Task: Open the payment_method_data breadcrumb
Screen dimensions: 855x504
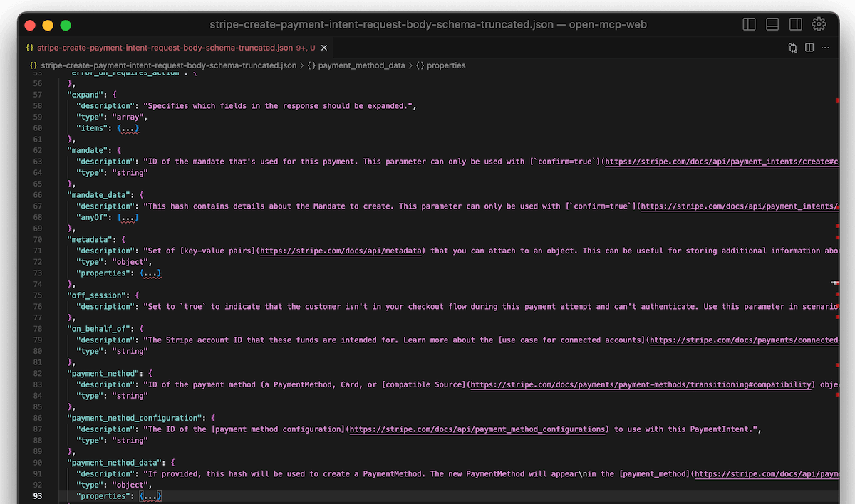Action: pyautogui.click(x=356, y=65)
